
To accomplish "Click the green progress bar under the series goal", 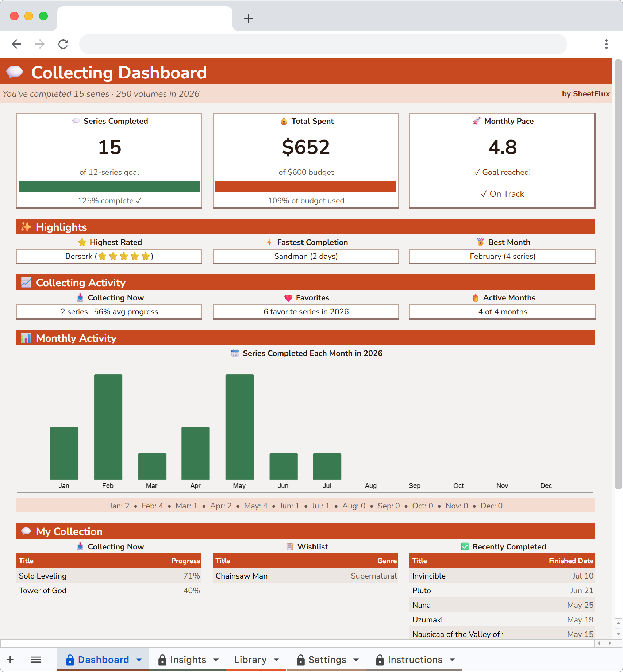I will [x=109, y=187].
